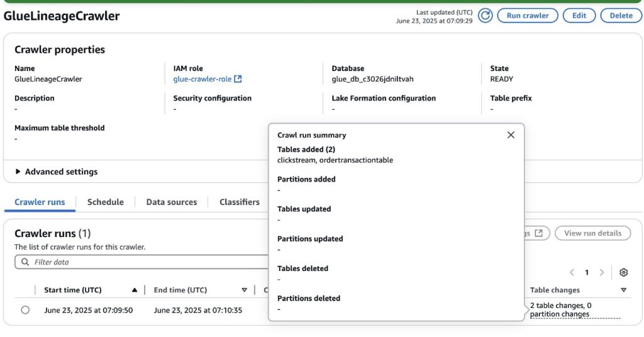Click Last updated timestamp 07:09:29
This screenshot has height=337, width=644.
point(434,21)
